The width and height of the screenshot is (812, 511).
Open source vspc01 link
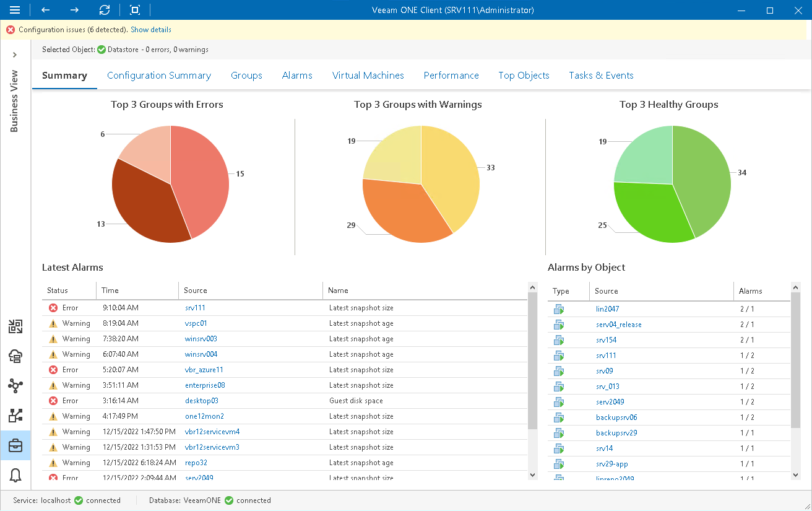[x=196, y=323]
